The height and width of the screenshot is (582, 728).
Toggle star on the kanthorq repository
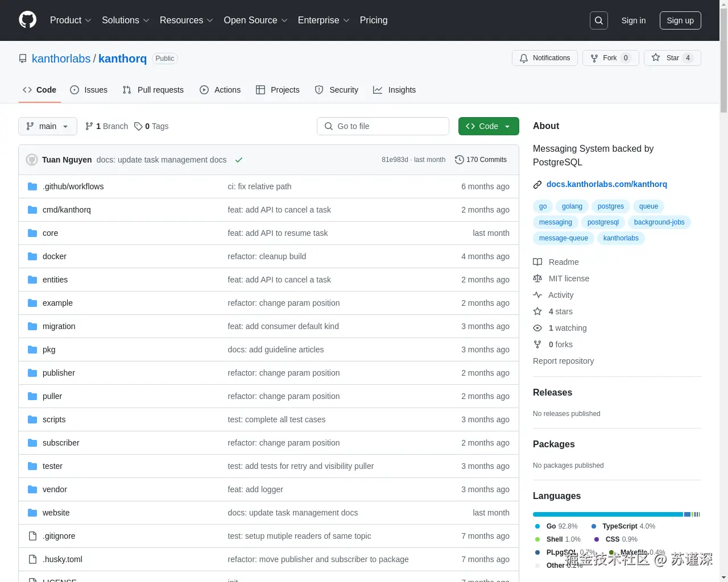672,58
